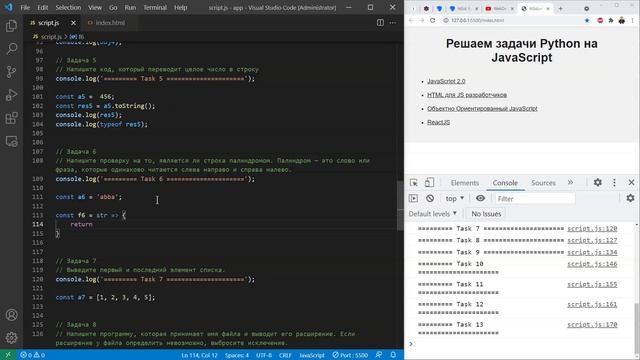Open Extensions view in activity bar
Image resolution: width=640 pixels, height=360 pixels.
coord(11,118)
